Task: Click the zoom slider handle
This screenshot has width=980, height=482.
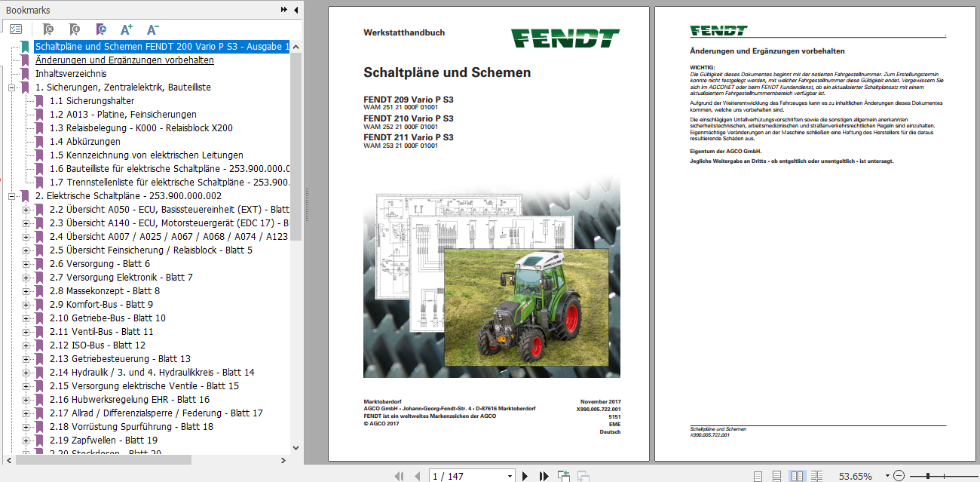Action: [927, 476]
